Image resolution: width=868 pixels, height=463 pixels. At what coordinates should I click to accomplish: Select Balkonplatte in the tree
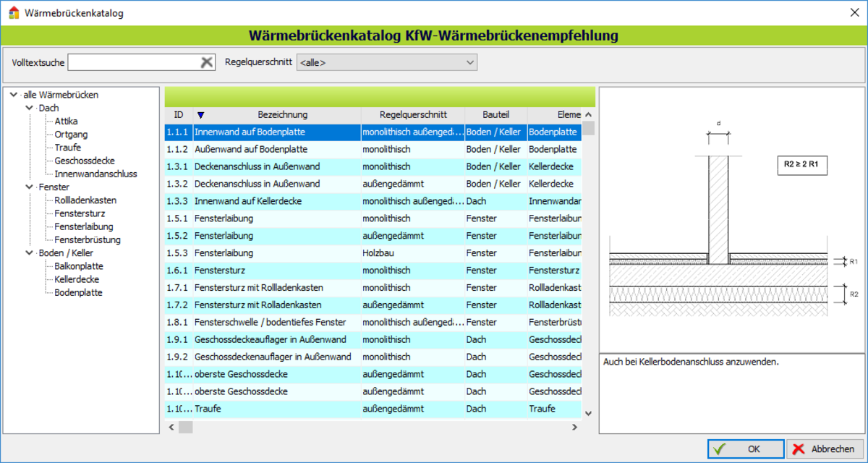(x=79, y=266)
